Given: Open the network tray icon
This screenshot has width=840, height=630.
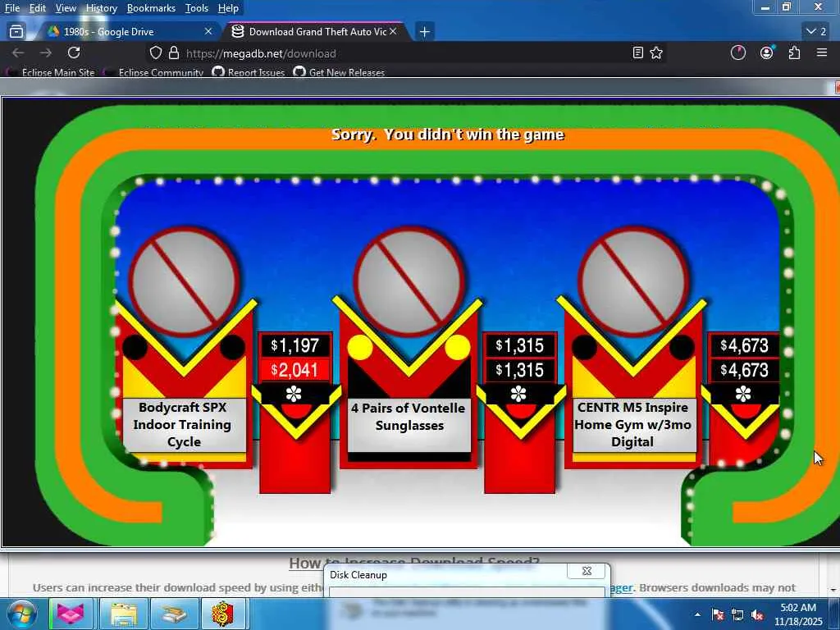Looking at the screenshot, I should pos(737,614).
